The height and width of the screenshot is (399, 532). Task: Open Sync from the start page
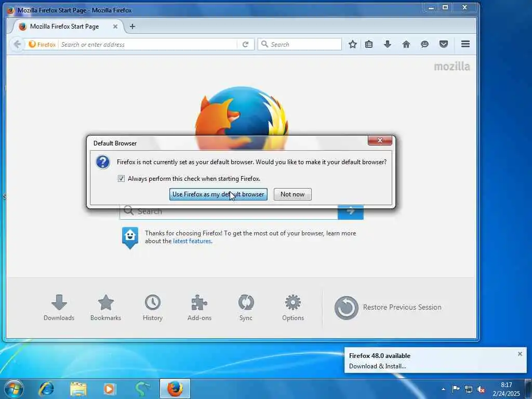click(x=246, y=308)
